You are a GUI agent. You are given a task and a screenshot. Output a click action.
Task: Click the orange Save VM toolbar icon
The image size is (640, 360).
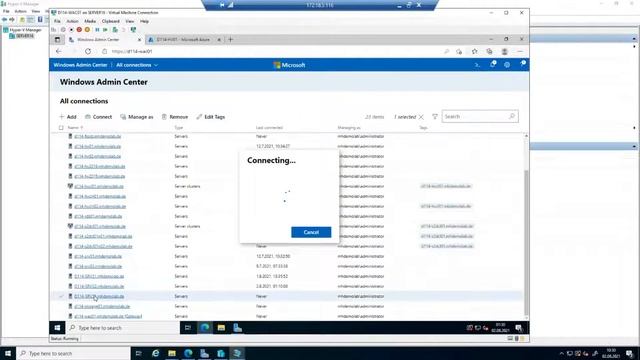(x=87, y=30)
